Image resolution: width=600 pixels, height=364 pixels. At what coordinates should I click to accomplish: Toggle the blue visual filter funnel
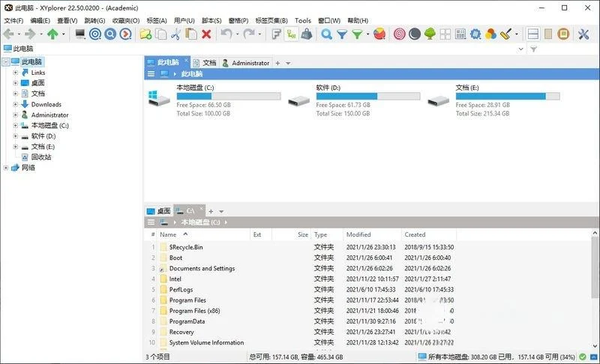[342, 34]
